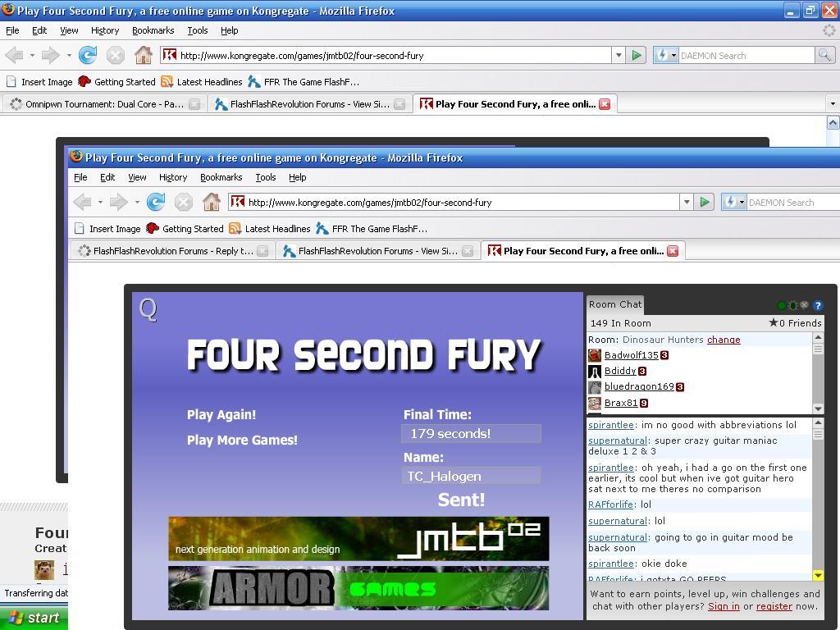Click the gray x icon in the chat header

[x=804, y=305]
